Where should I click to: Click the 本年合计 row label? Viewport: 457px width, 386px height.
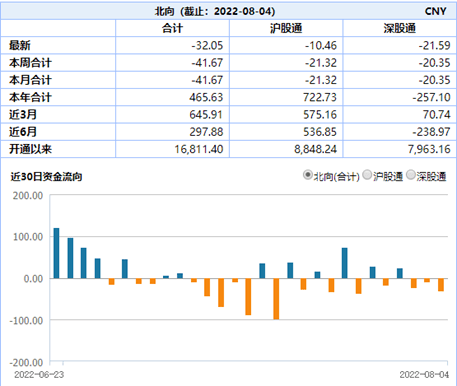click(x=30, y=97)
